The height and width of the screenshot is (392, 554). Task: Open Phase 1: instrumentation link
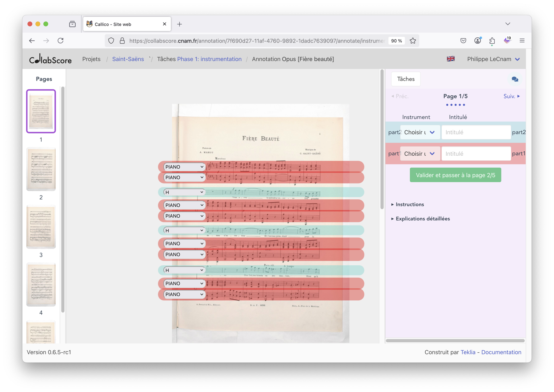(x=209, y=59)
